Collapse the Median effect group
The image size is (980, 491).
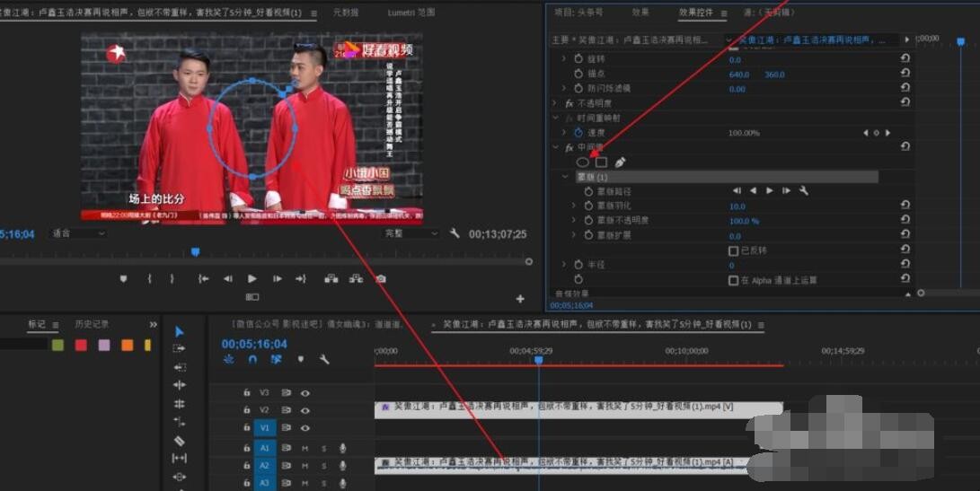(x=555, y=147)
